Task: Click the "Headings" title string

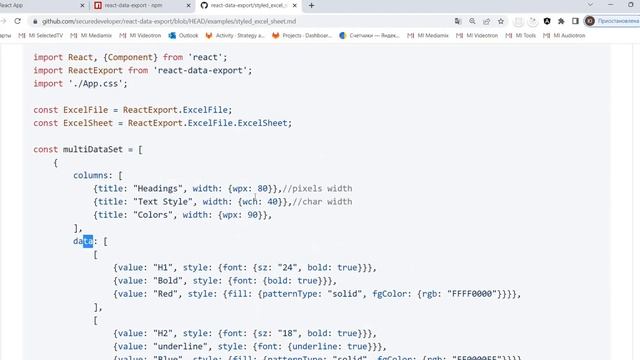Action: pyautogui.click(x=158, y=189)
